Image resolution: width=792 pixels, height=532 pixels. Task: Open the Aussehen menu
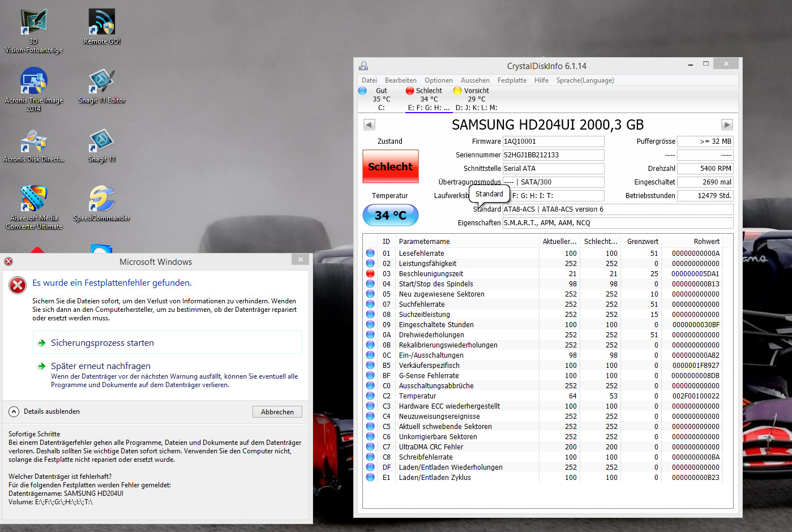pos(475,80)
